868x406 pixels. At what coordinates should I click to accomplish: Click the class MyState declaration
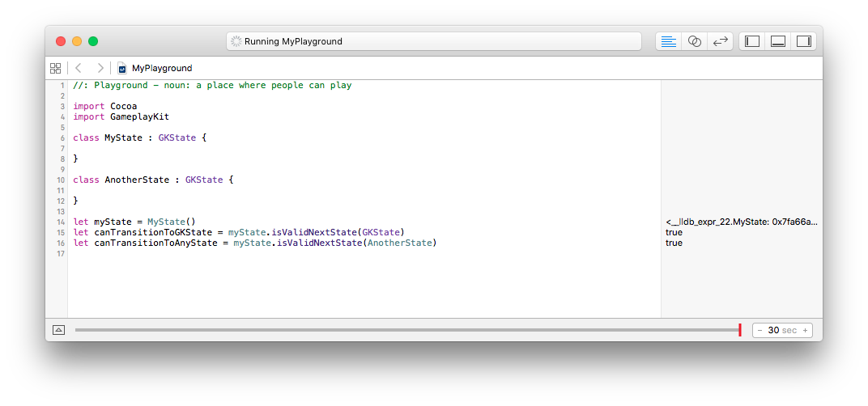pos(139,137)
